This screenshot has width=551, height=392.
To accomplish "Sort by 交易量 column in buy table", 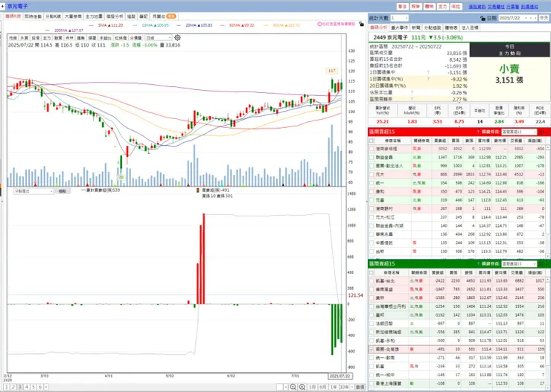I will [517, 141].
